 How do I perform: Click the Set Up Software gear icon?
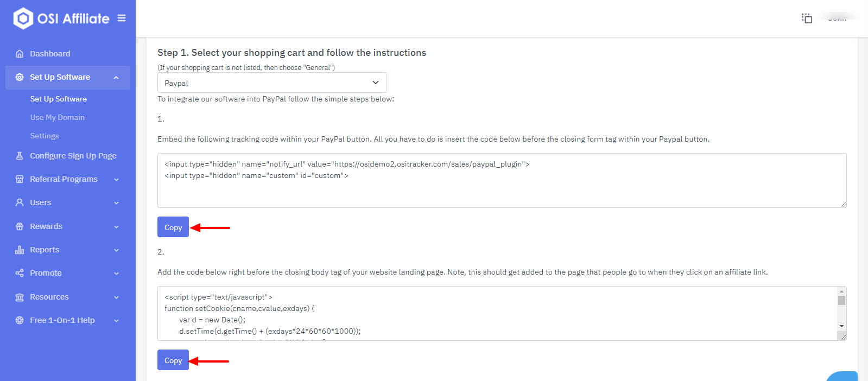[x=20, y=77]
